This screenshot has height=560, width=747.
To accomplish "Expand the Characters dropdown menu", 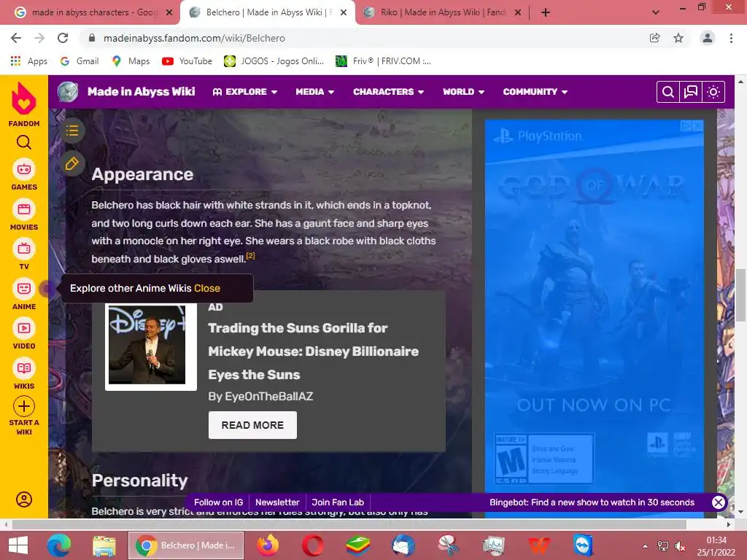I will (388, 92).
